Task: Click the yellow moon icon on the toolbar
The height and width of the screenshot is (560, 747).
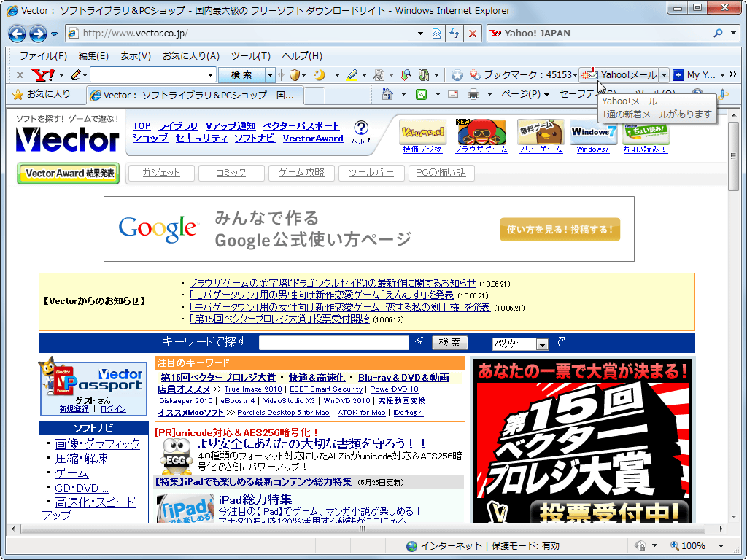Action: (x=320, y=75)
